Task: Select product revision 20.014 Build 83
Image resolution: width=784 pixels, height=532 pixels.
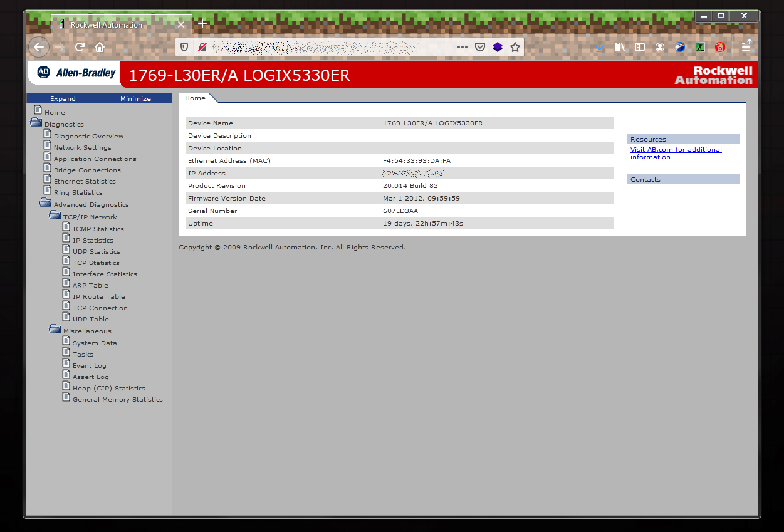Action: click(x=410, y=185)
